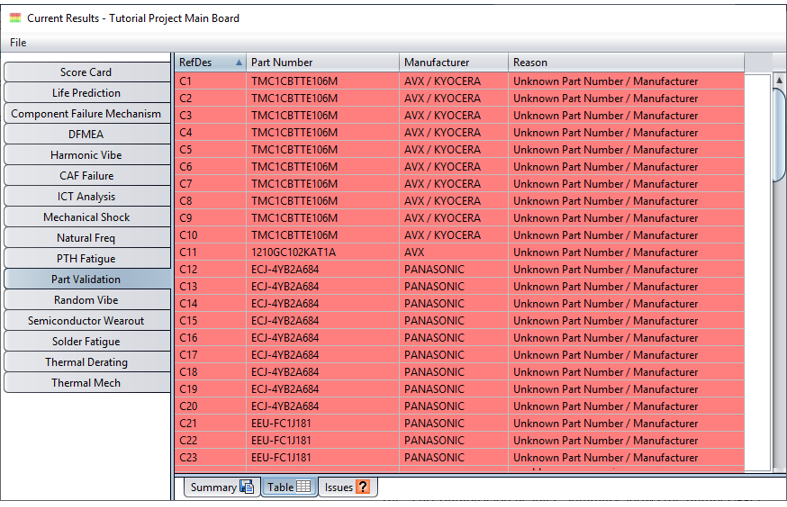The image size is (787, 507).
Task: Select the C17 RefDes cell
Action: 211,355
